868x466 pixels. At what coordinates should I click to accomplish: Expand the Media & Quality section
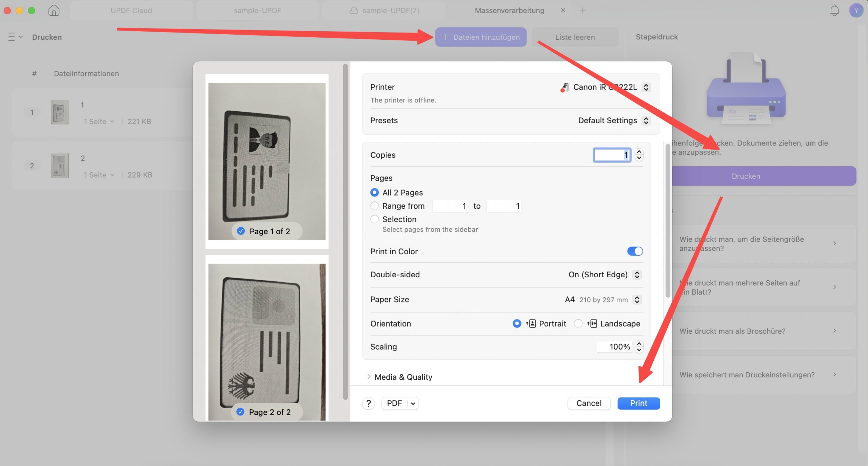tap(369, 377)
